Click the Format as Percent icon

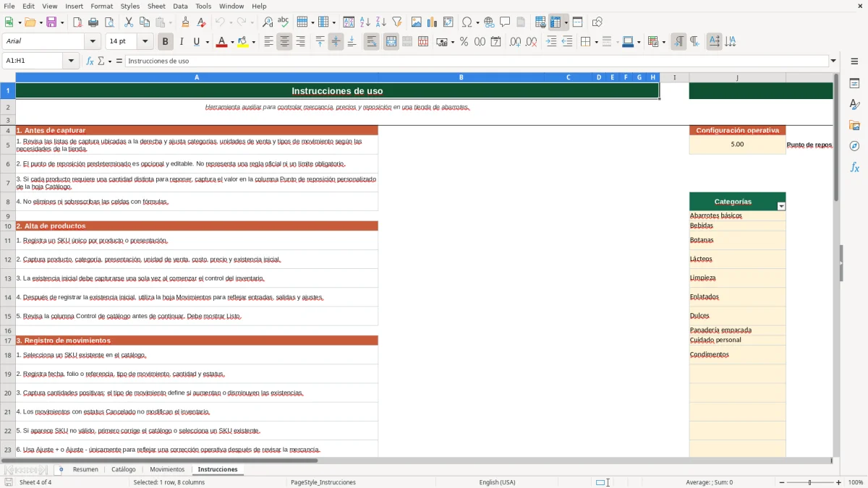tap(464, 42)
